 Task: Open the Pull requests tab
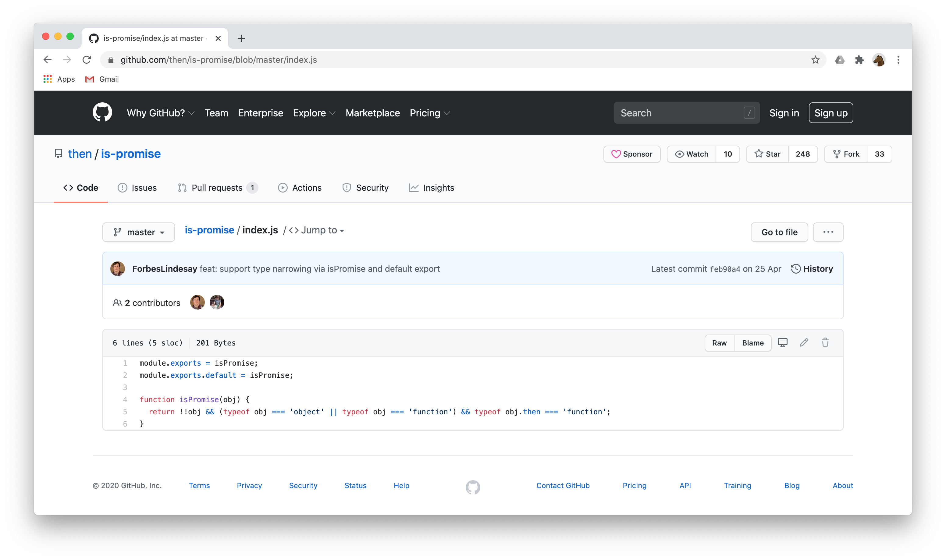tap(217, 187)
